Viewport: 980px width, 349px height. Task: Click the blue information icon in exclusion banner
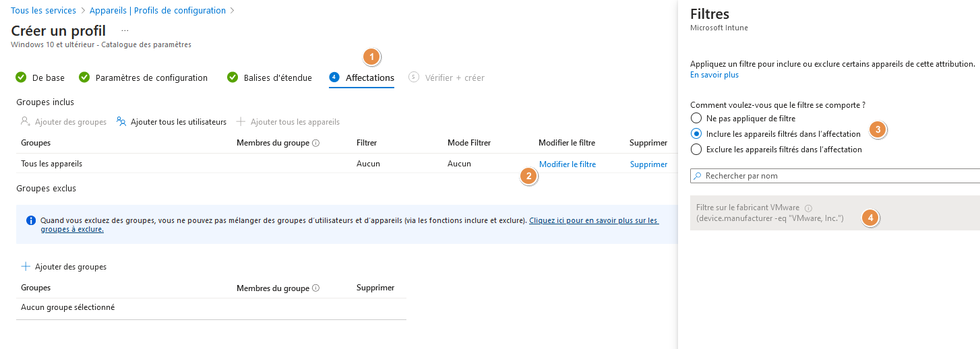click(x=30, y=220)
